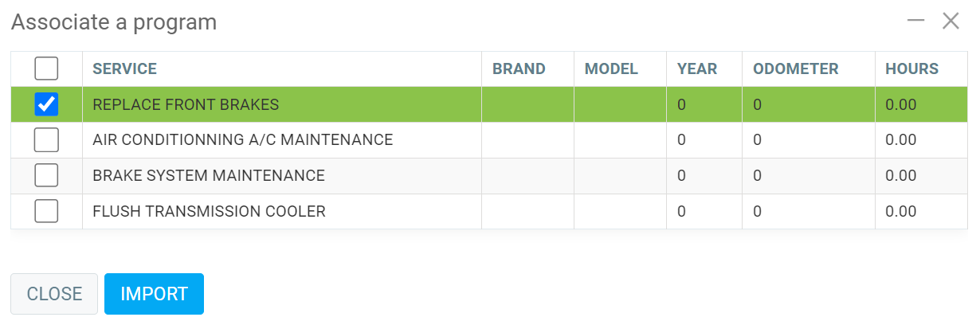Sort by the HOURS column header
Viewport: 980px width, 321px height.
coord(911,69)
